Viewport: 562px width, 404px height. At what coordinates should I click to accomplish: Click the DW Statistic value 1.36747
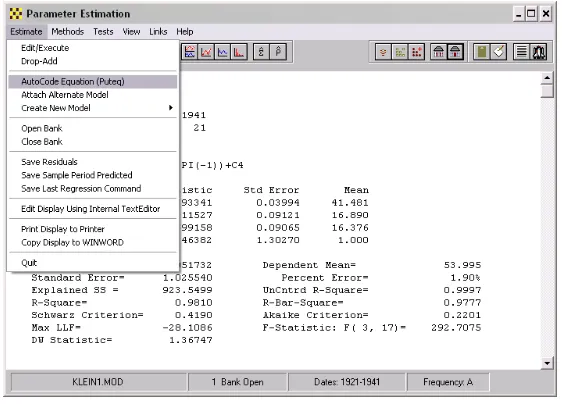[190, 340]
